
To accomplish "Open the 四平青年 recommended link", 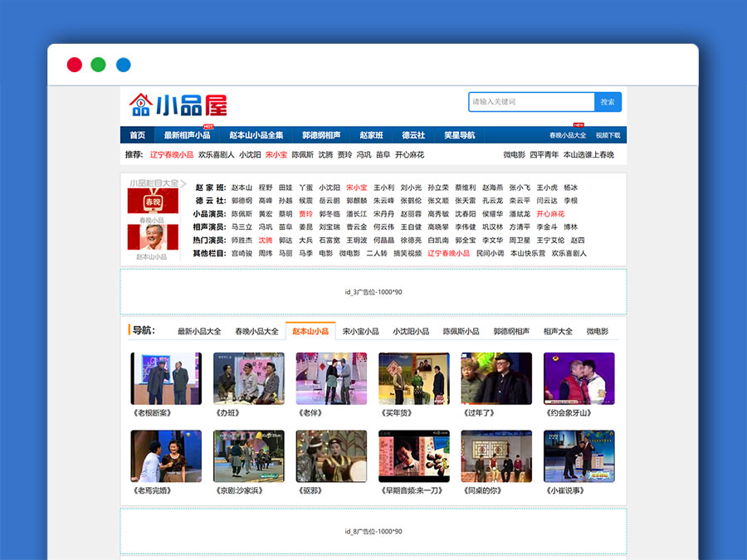I will click(544, 154).
